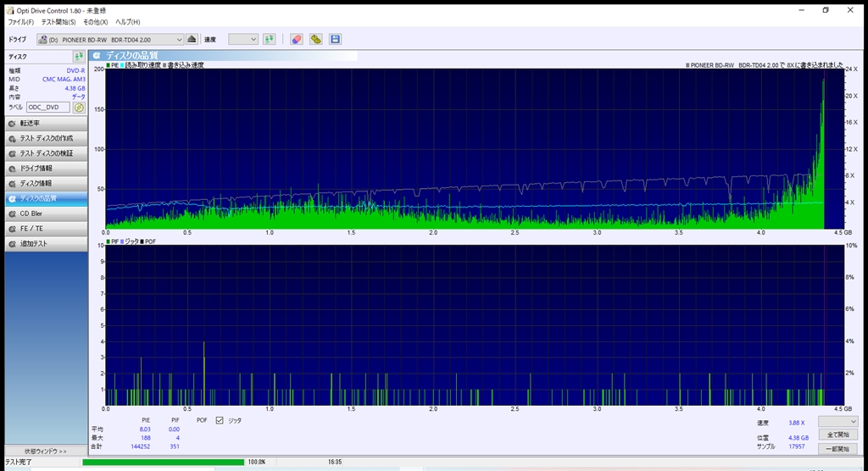868x471 pixels.
Task: Click the eject drive icon
Action: point(192,39)
